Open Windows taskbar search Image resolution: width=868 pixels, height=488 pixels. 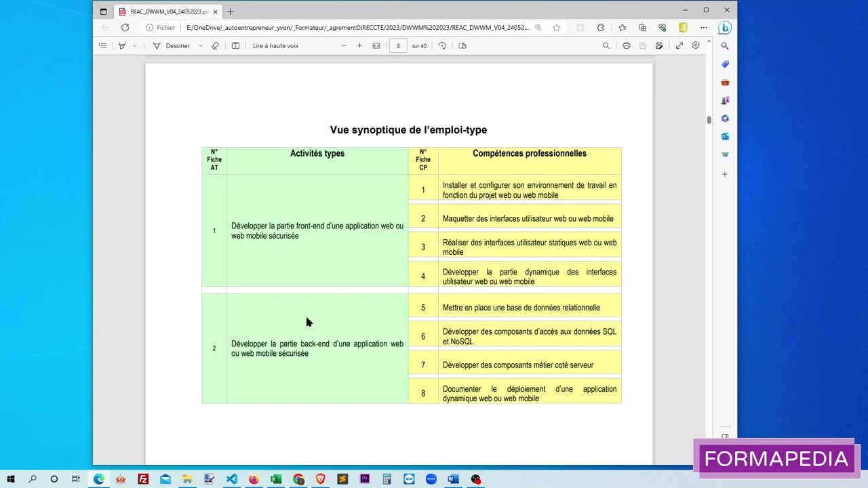click(x=33, y=479)
